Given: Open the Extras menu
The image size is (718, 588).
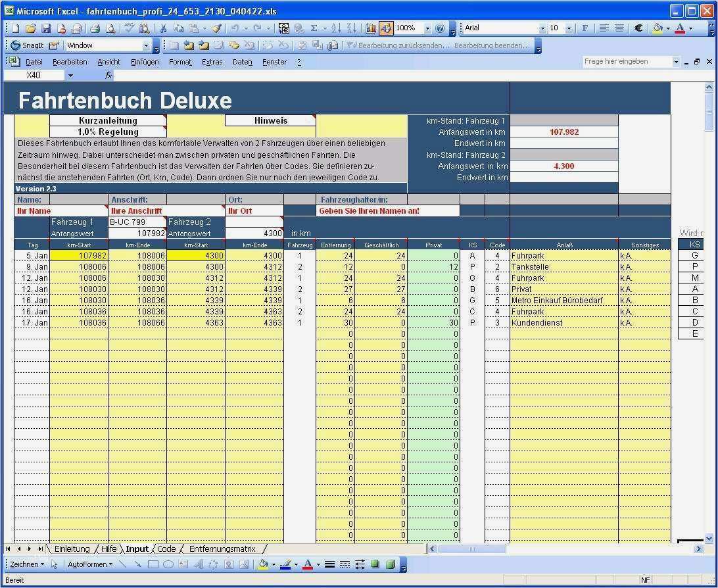Looking at the screenshot, I should (212, 62).
